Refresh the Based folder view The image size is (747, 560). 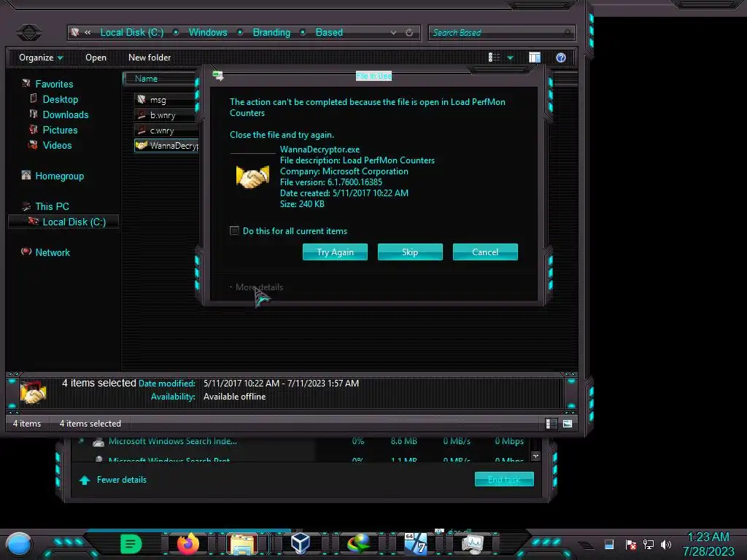409,32
